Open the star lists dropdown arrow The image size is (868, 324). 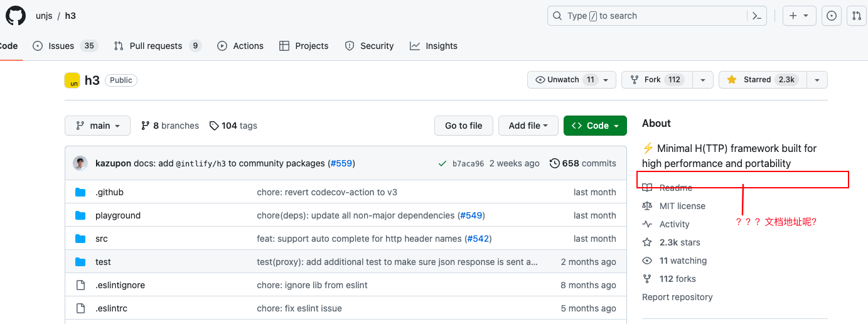pyautogui.click(x=817, y=80)
